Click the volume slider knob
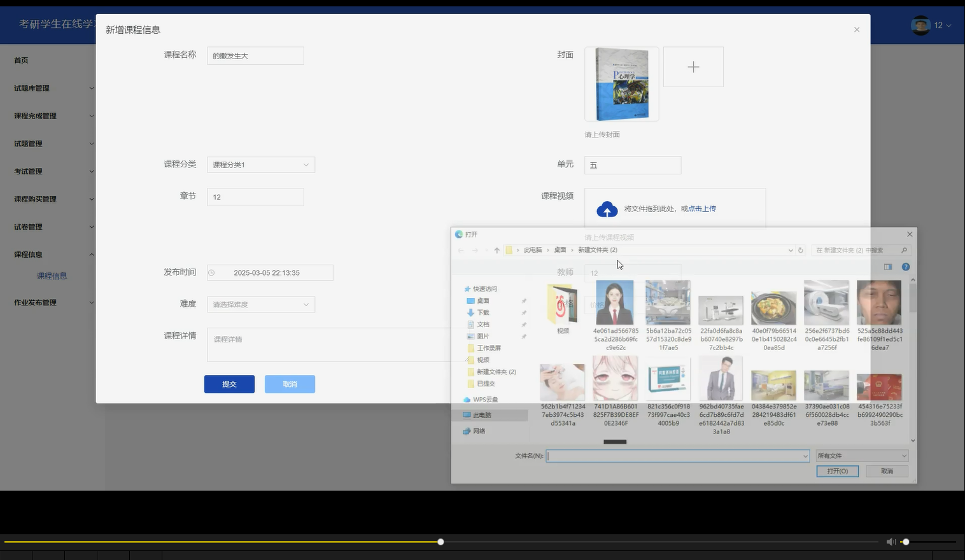 906,542
